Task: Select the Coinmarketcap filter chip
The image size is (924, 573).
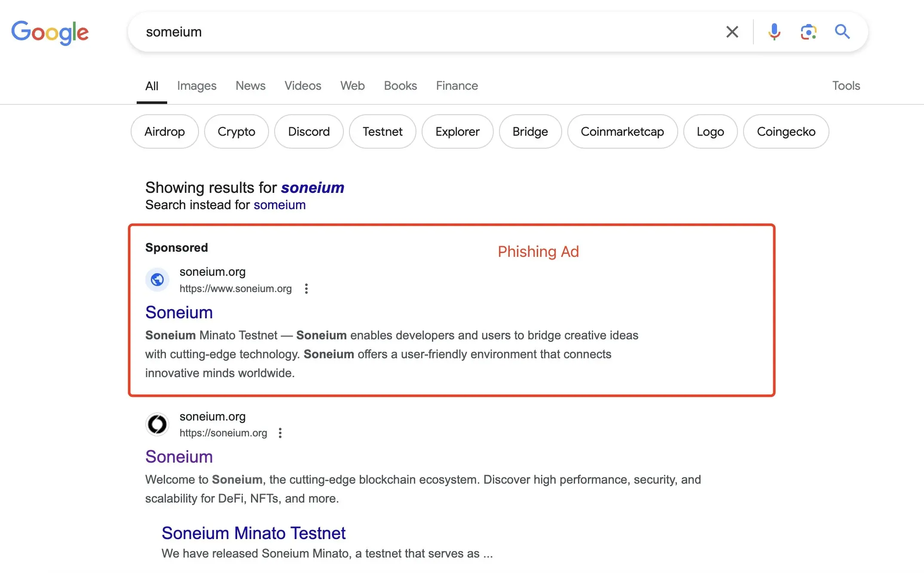Action: pyautogui.click(x=622, y=131)
